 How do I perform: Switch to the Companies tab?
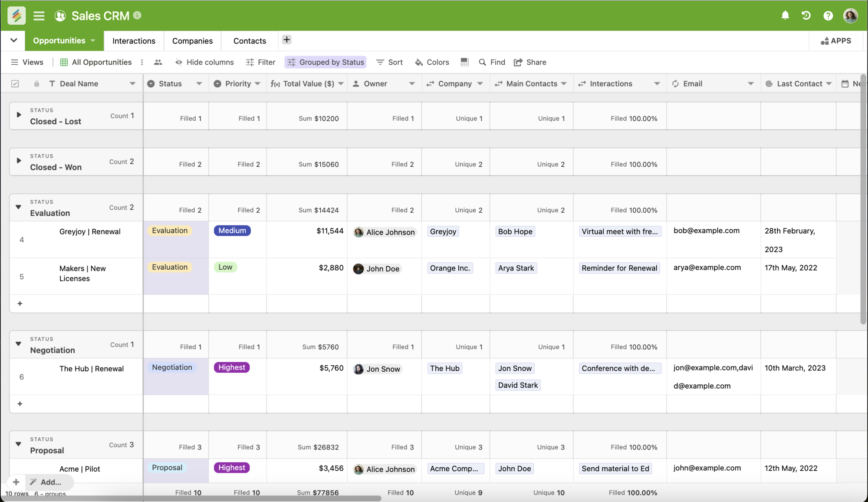192,41
